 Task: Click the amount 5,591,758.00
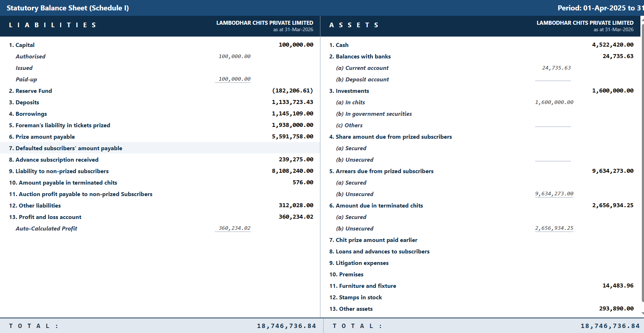pyautogui.click(x=292, y=137)
